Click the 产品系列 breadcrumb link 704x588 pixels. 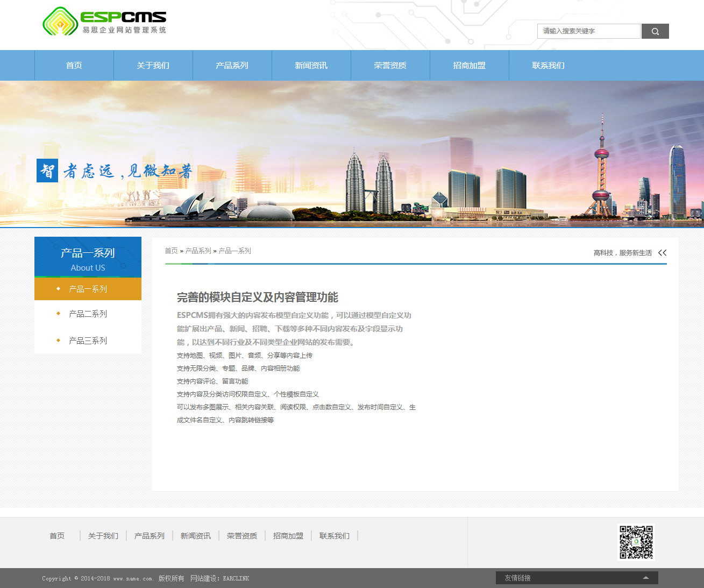coord(198,251)
